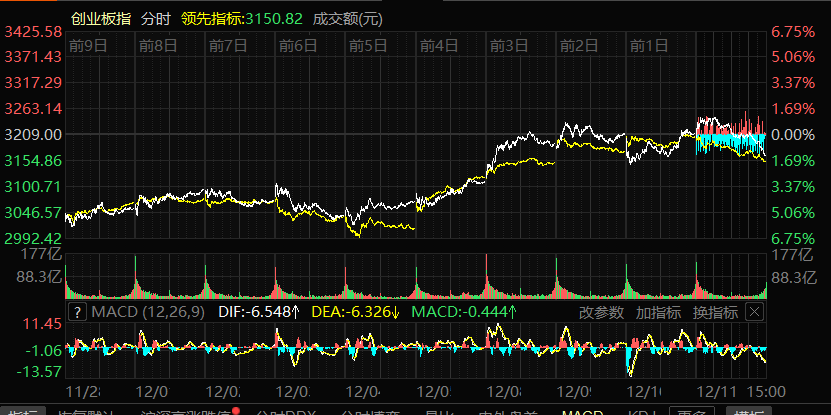This screenshot has width=831, height=415.
Task: Click the 15:00 time label on the axis
Action: coord(765,390)
